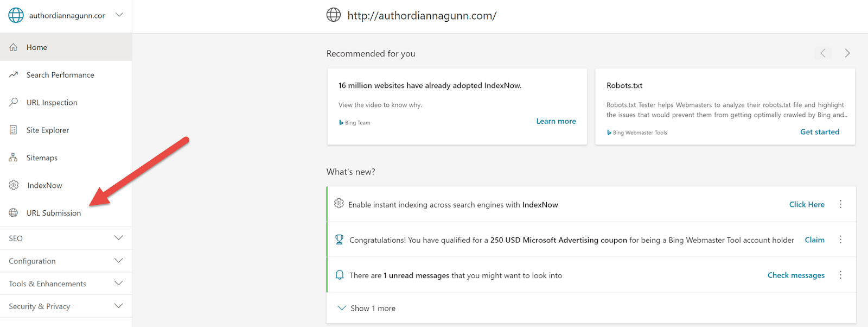Image resolution: width=868 pixels, height=327 pixels.
Task: Open IndexNow page from sidebar
Action: [x=66, y=186]
